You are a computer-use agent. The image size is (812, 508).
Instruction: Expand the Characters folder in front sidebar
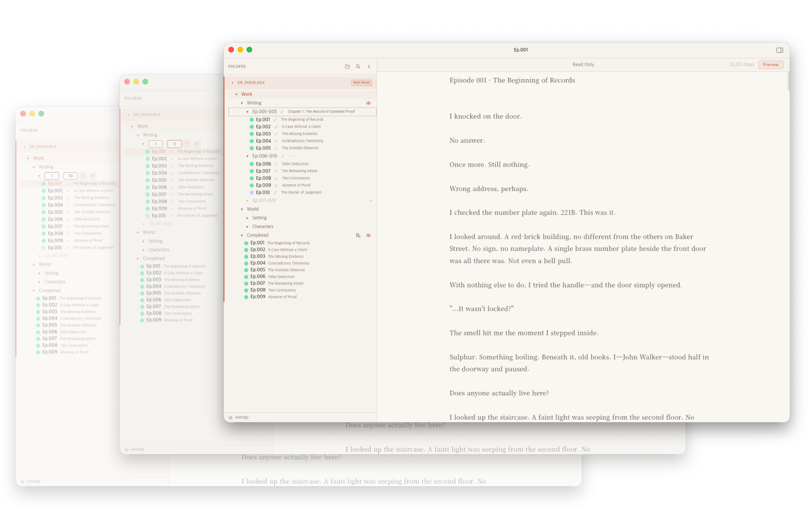click(x=248, y=227)
